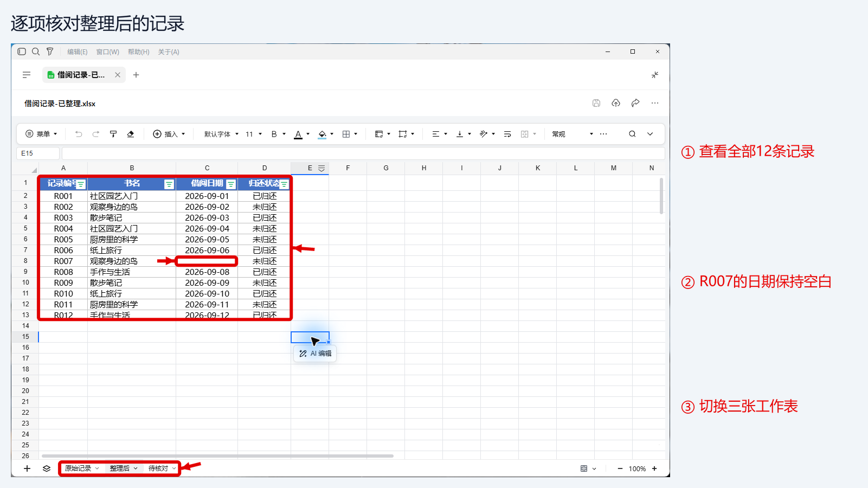Click the sheet layers icon at bottom

pyautogui.click(x=47, y=468)
